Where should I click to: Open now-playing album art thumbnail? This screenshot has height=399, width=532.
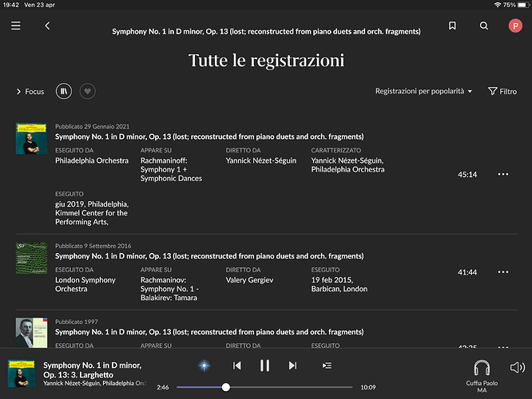[22, 373]
